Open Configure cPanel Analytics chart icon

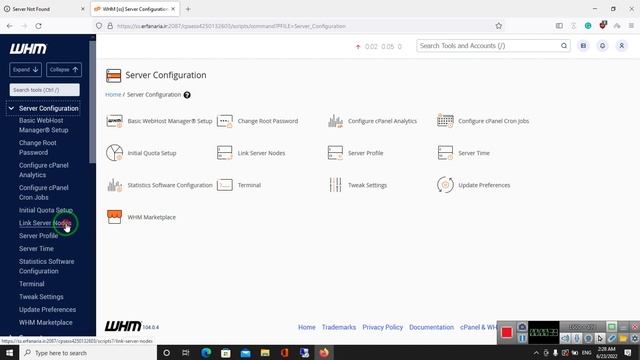335,121
